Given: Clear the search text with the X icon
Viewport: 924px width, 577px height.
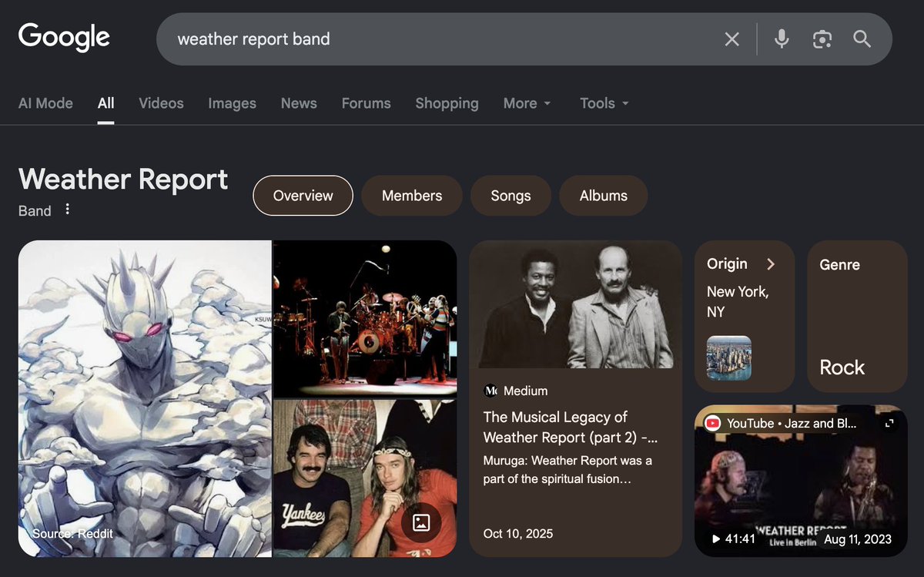Looking at the screenshot, I should click(731, 39).
